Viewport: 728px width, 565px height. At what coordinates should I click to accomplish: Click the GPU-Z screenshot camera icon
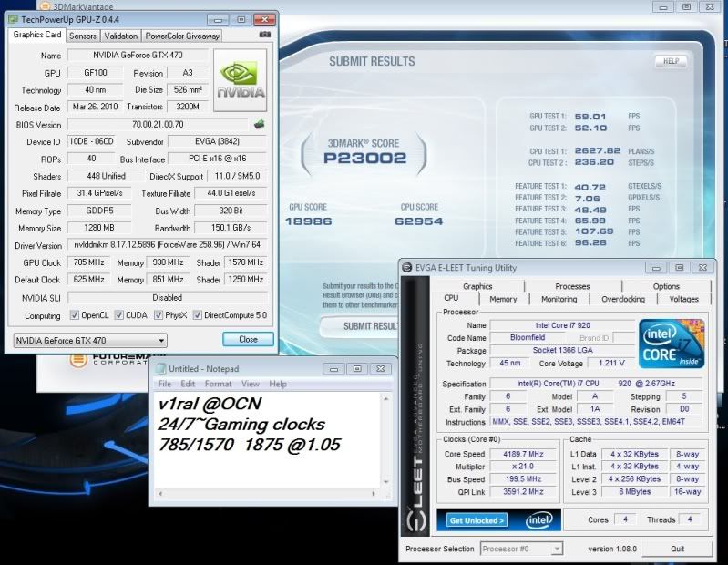coord(265,36)
